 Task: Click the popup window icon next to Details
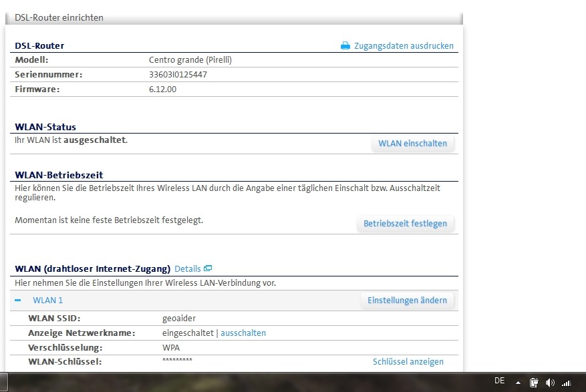[x=208, y=268]
